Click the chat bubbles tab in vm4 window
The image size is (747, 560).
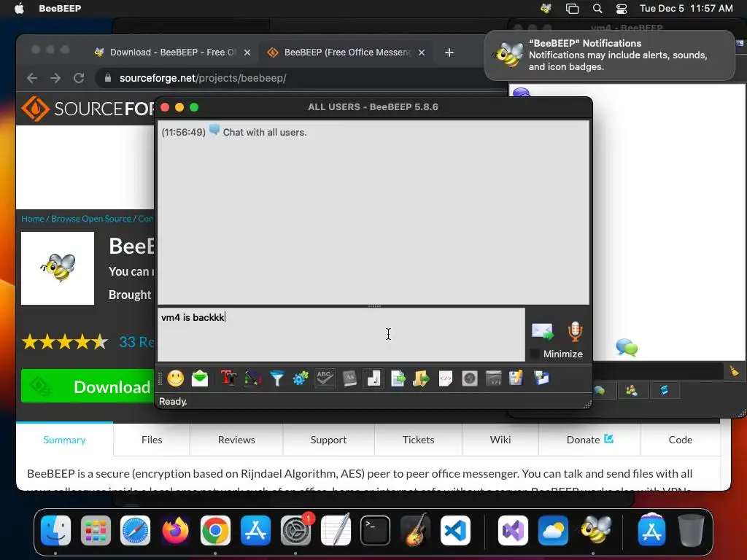tap(600, 391)
